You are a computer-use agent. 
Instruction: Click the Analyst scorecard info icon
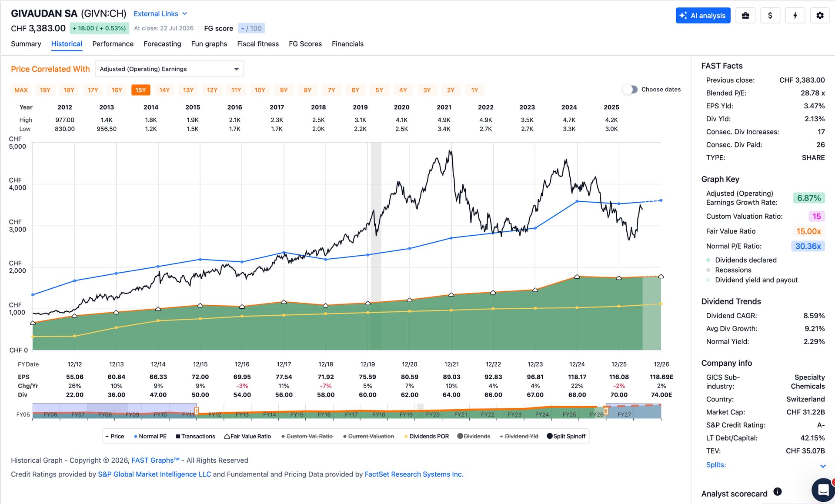pyautogui.click(x=778, y=492)
